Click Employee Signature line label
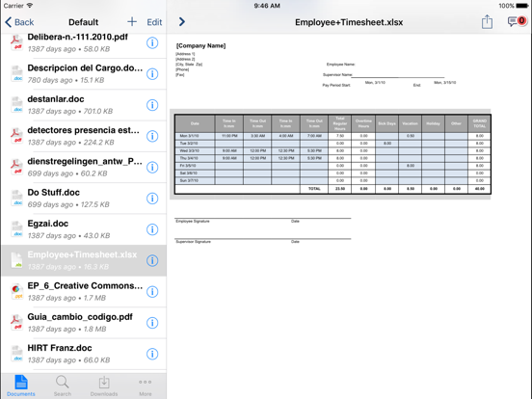The height and width of the screenshot is (399, 532). pyautogui.click(x=193, y=222)
